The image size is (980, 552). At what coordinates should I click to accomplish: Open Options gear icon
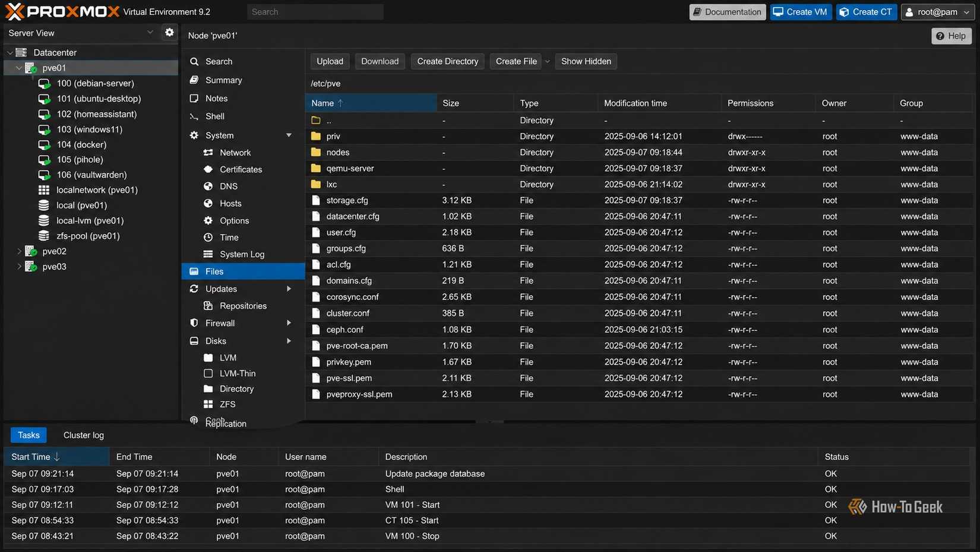pos(208,220)
